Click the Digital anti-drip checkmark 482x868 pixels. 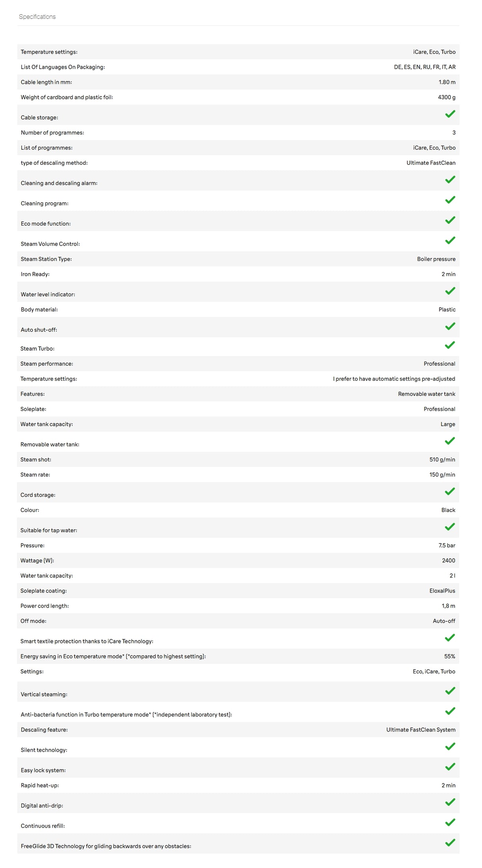point(450,802)
